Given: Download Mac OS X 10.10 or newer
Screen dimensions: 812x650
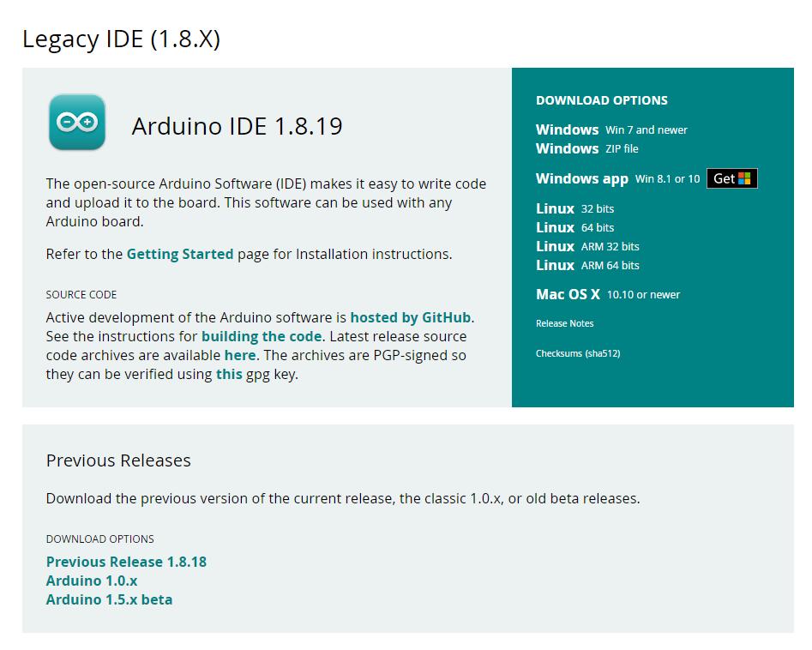Looking at the screenshot, I should [x=607, y=295].
